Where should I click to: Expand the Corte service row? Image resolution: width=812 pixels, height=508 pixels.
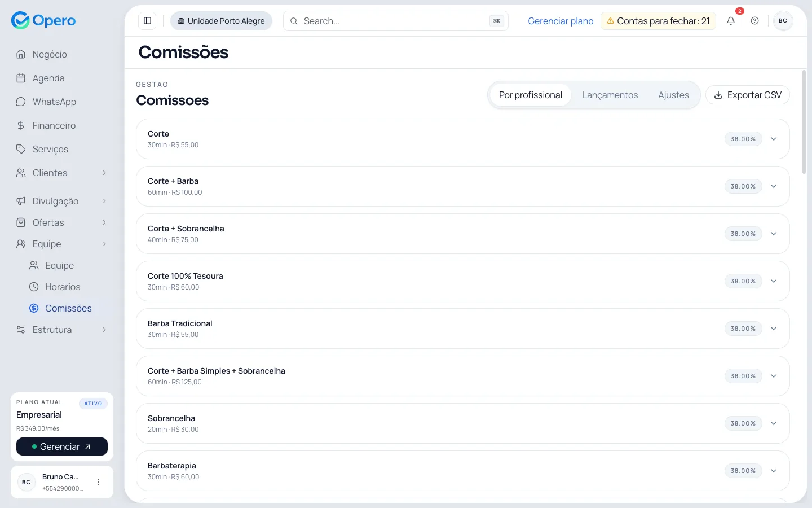pos(462,139)
